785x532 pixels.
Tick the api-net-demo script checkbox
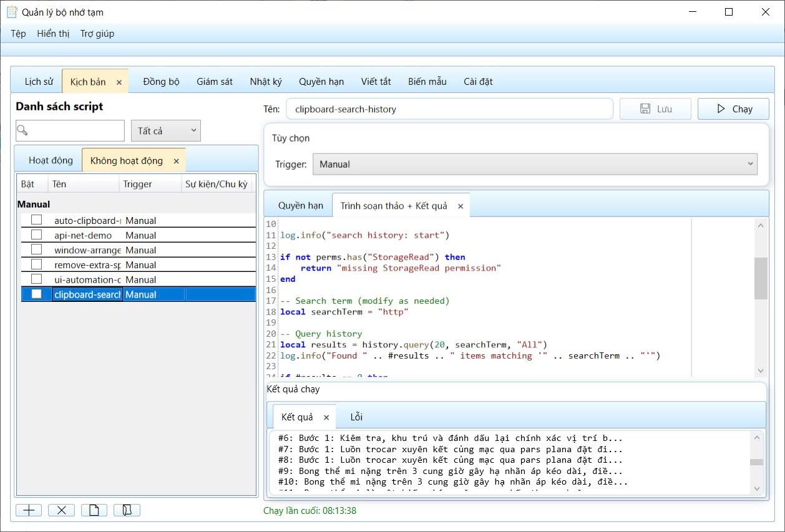tap(37, 235)
